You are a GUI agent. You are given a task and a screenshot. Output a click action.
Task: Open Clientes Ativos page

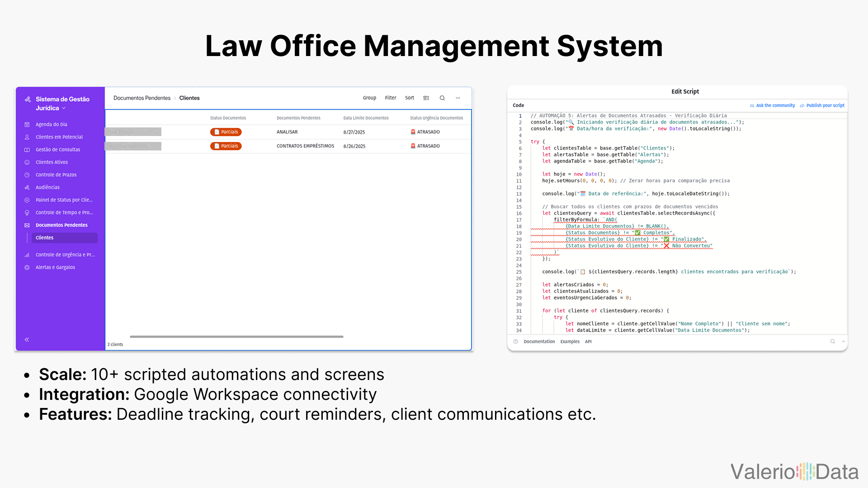click(x=52, y=162)
